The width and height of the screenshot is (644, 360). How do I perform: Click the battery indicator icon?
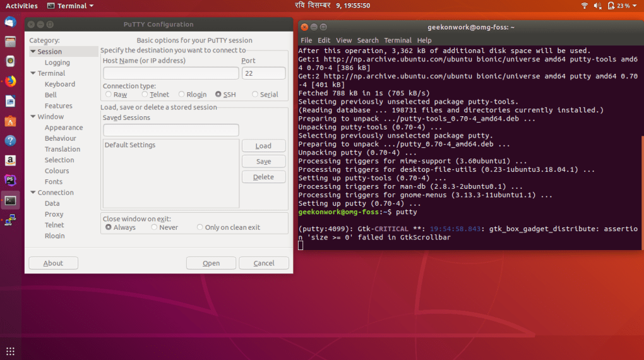(x=611, y=6)
